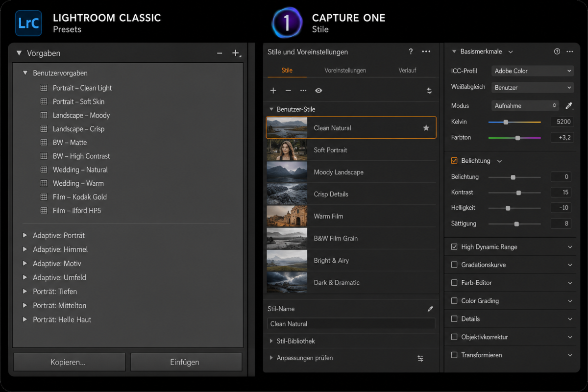This screenshot has height=392, width=588.
Task: Open the Weißabgleich Benutzer dropdown
Action: 532,88
